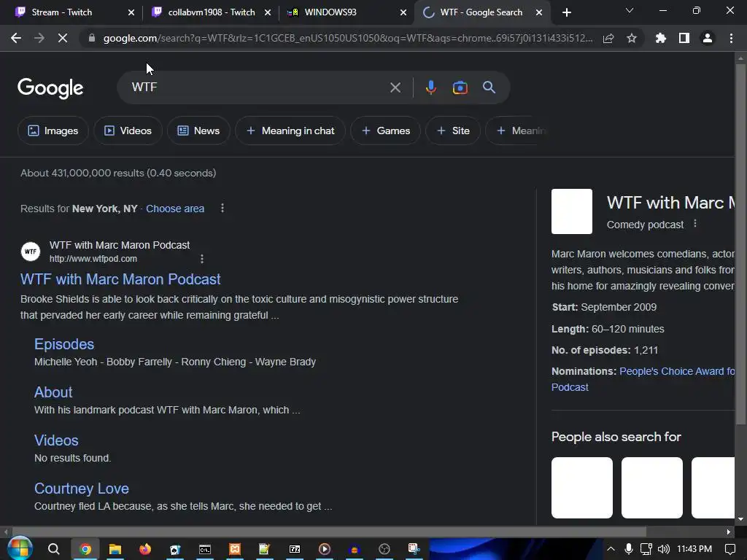Filter results by Videos
The width and height of the screenshot is (747, 560).
pos(128,131)
